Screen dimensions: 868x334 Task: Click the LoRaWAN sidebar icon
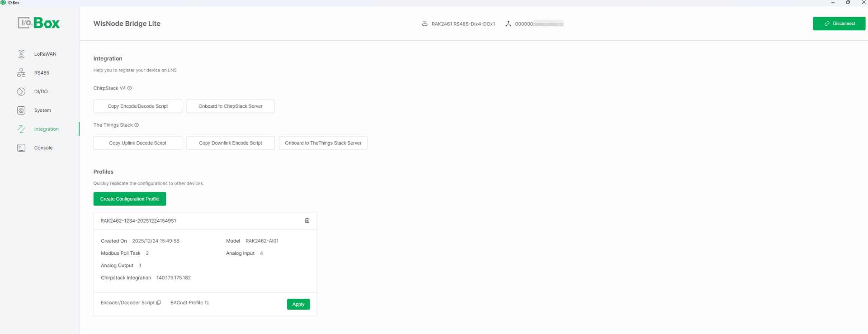click(21, 54)
